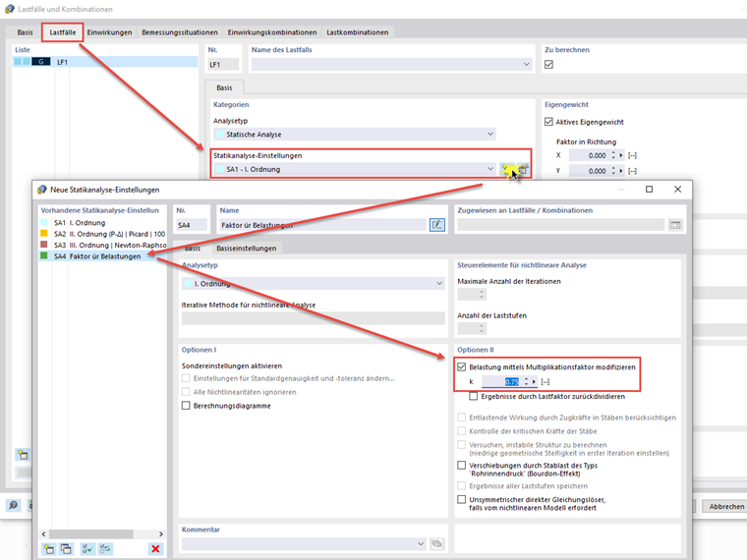Open Analysetyp Statische Analyse dropdown
This screenshot has width=747, height=560.
coord(489,135)
